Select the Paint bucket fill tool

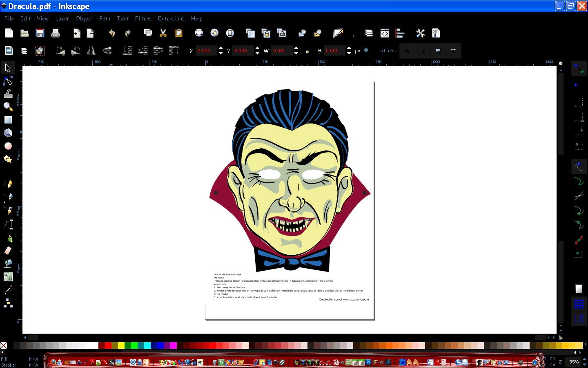8,263
